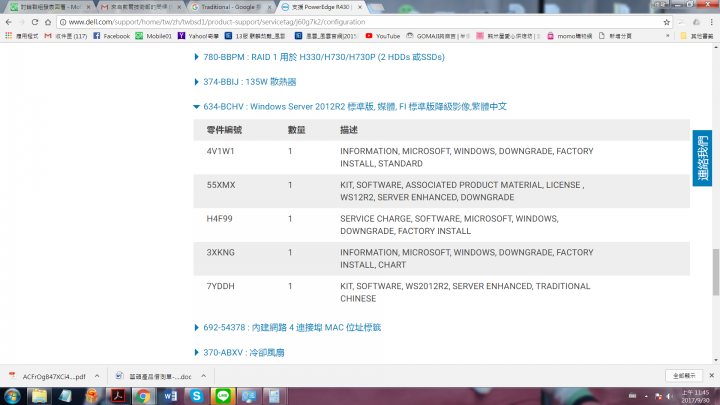This screenshot has width=720, height=405.
Task: Click the 692-54378 link text
Action: coord(292,327)
